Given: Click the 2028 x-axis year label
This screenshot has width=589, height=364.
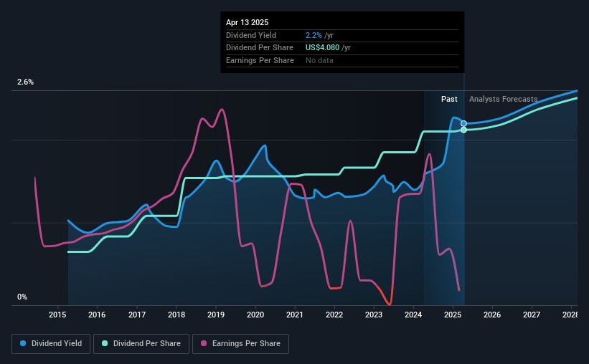Looking at the screenshot, I should tap(571, 315).
